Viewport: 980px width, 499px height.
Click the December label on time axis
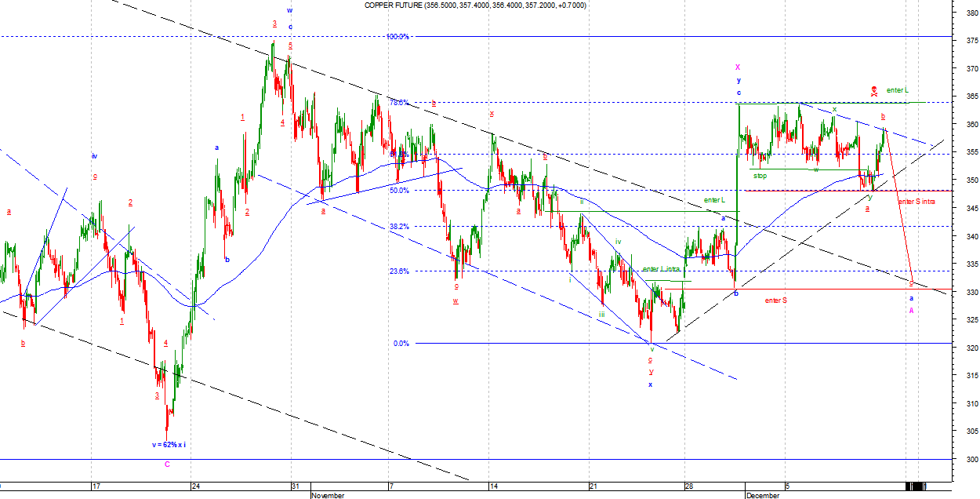coord(762,495)
